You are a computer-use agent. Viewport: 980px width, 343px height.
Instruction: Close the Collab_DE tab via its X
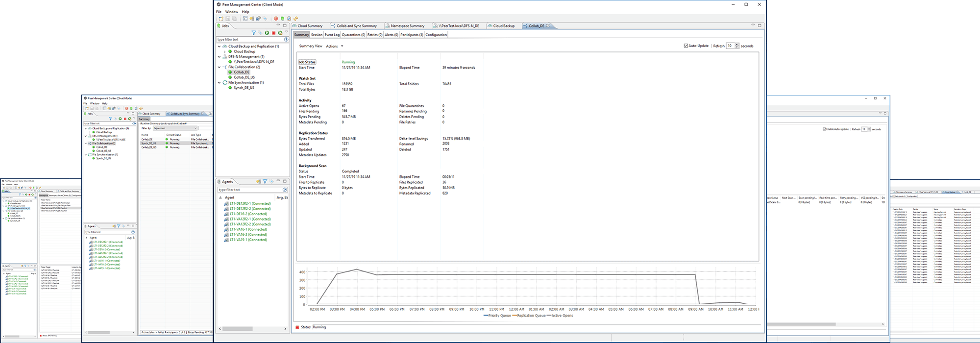(548, 25)
